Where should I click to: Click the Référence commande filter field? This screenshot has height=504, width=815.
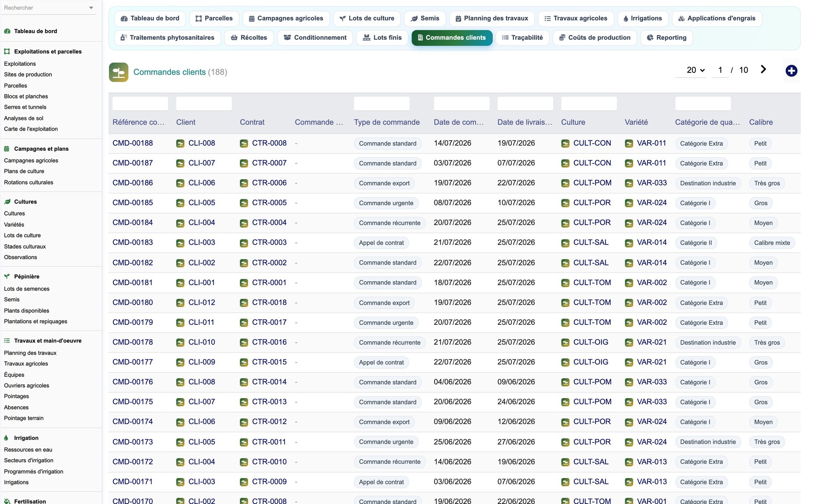[x=140, y=103]
